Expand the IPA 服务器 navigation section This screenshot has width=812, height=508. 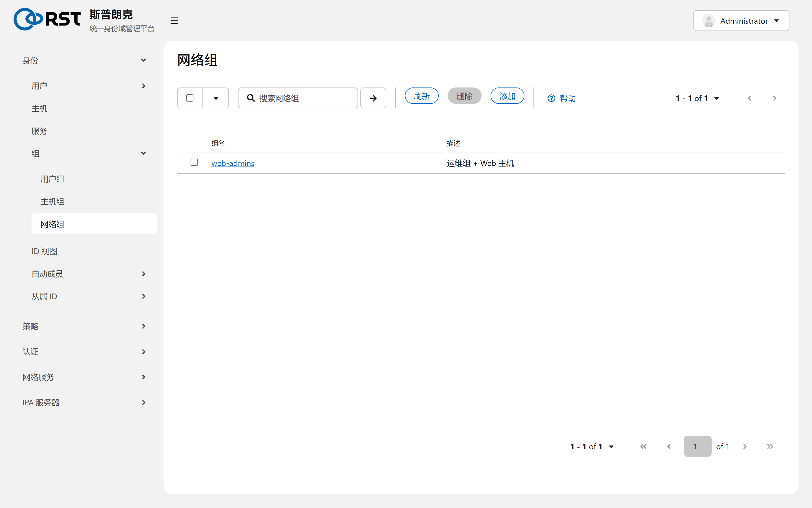click(x=85, y=402)
